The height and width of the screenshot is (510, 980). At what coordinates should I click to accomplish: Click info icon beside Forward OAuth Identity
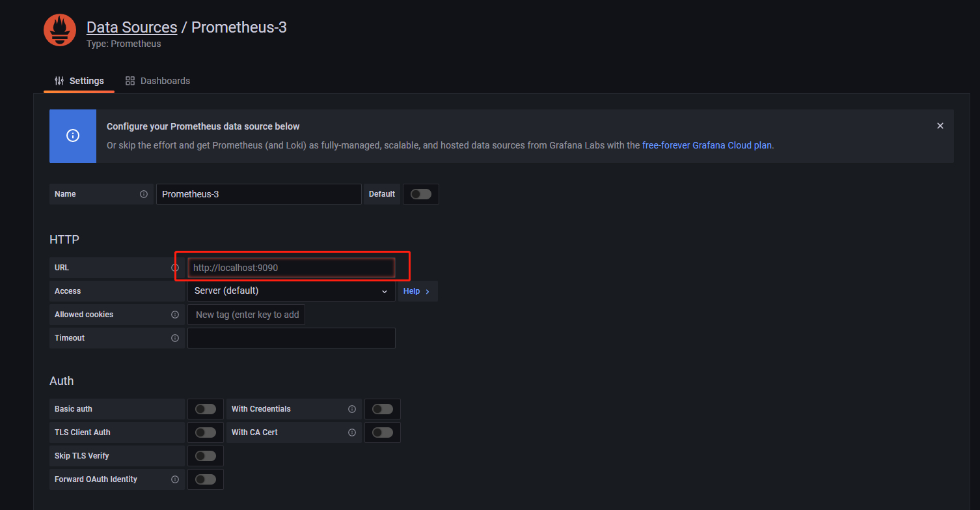tap(175, 479)
